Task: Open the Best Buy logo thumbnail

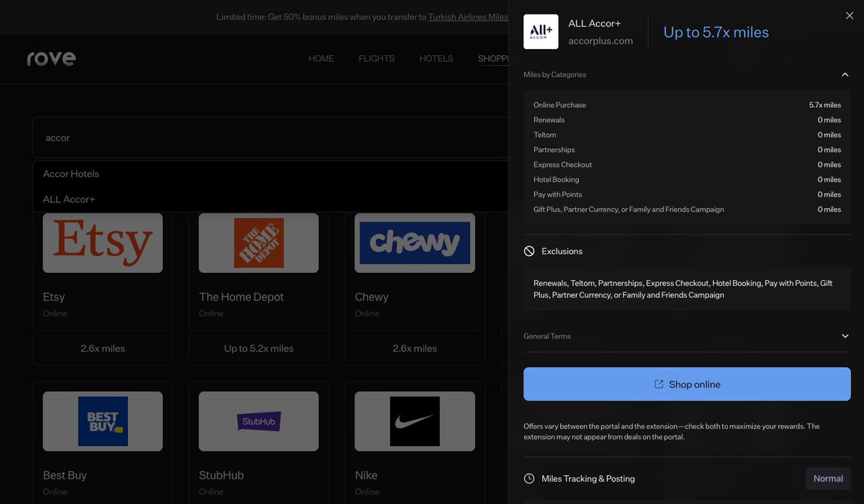Action: (x=102, y=421)
